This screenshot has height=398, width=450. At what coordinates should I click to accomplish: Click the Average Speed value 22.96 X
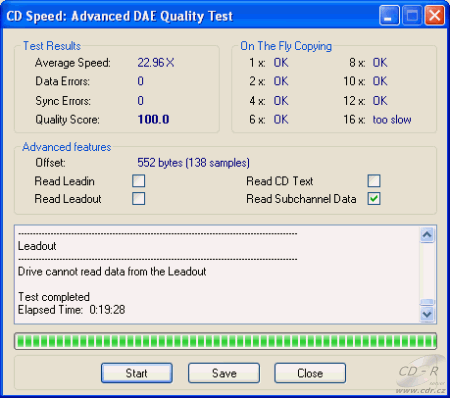pyautogui.click(x=156, y=62)
